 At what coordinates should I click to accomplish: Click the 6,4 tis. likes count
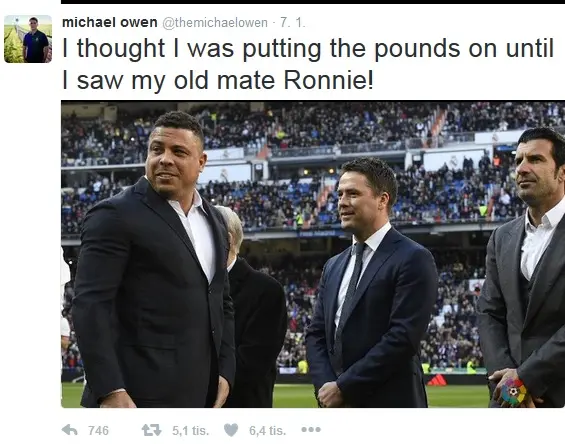(x=267, y=430)
